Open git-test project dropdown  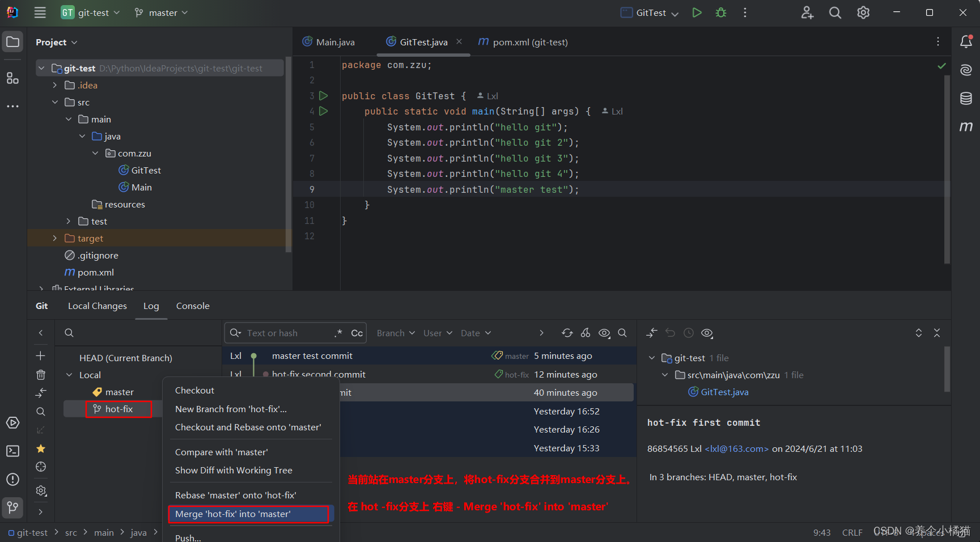pyautogui.click(x=91, y=12)
